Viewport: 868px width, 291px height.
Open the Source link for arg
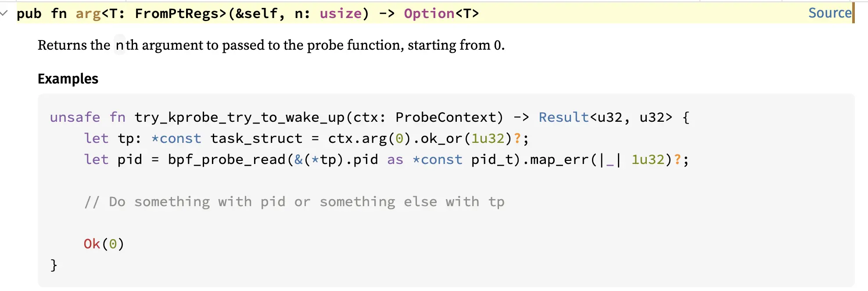(829, 13)
